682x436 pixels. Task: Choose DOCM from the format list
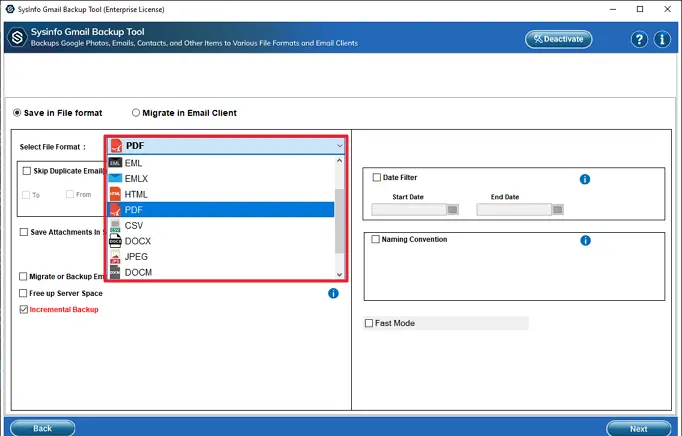[x=221, y=272]
